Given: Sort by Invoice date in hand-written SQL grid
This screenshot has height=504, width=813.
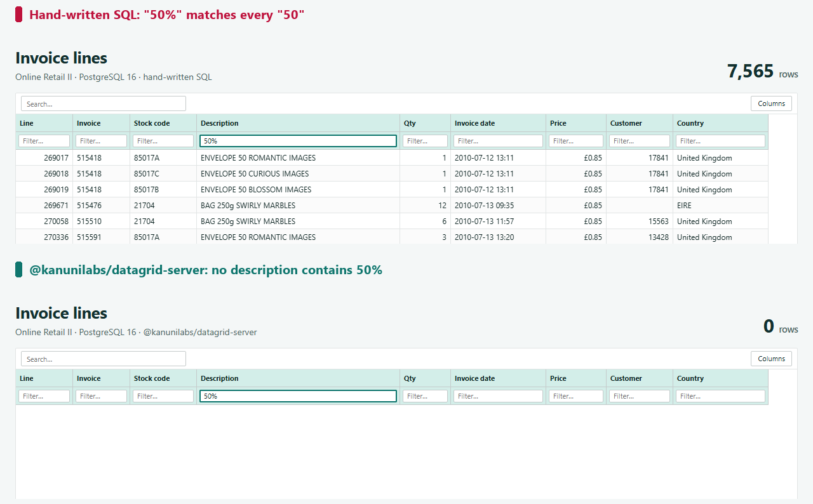Looking at the screenshot, I should [499, 123].
